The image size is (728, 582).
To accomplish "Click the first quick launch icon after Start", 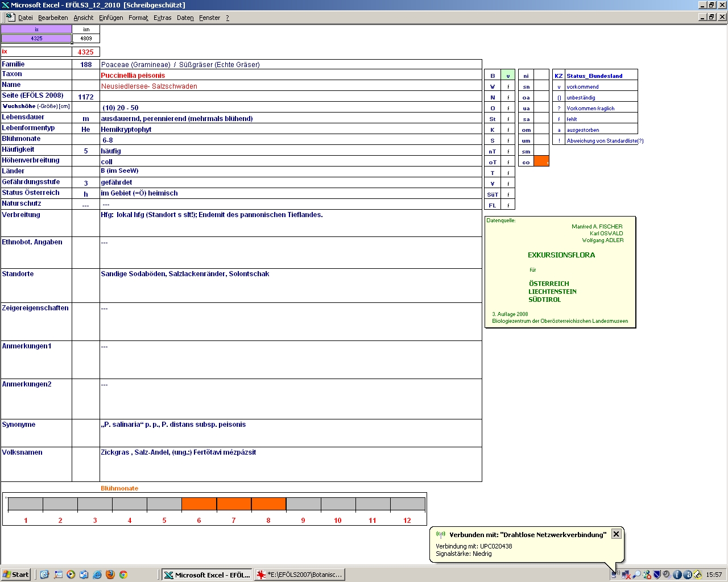I will tap(44, 575).
